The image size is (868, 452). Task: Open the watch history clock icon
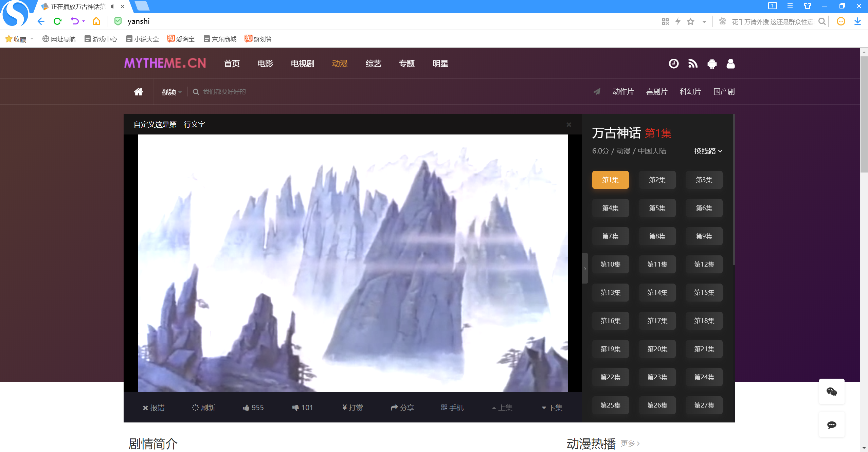[673, 64]
